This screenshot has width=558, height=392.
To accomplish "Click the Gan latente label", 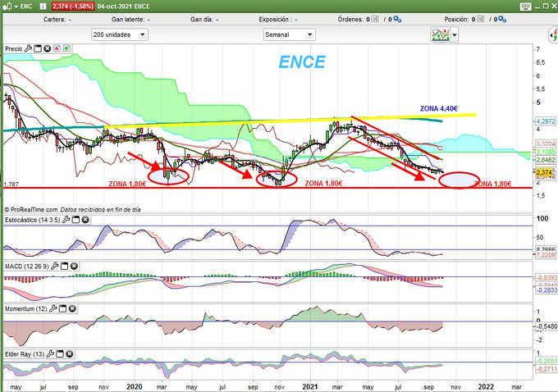I will [128, 19].
